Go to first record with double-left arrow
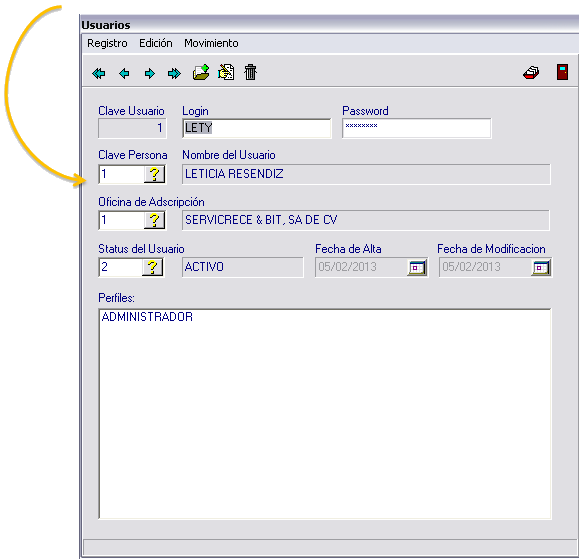The height and width of the screenshot is (559, 579). tap(99, 73)
